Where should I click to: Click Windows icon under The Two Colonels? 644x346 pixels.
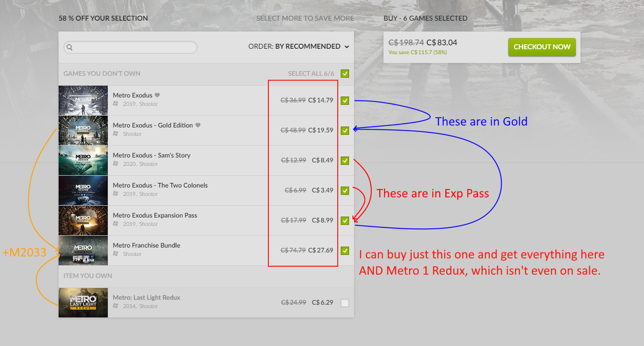116,194
